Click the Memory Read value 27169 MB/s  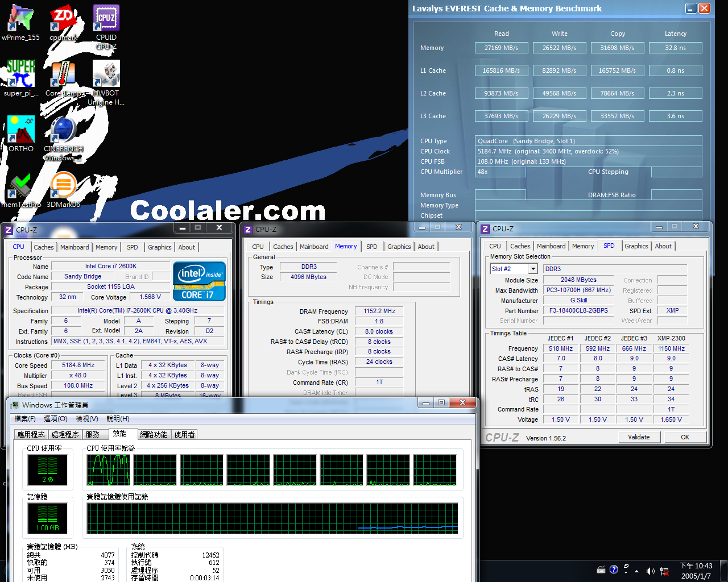point(501,48)
